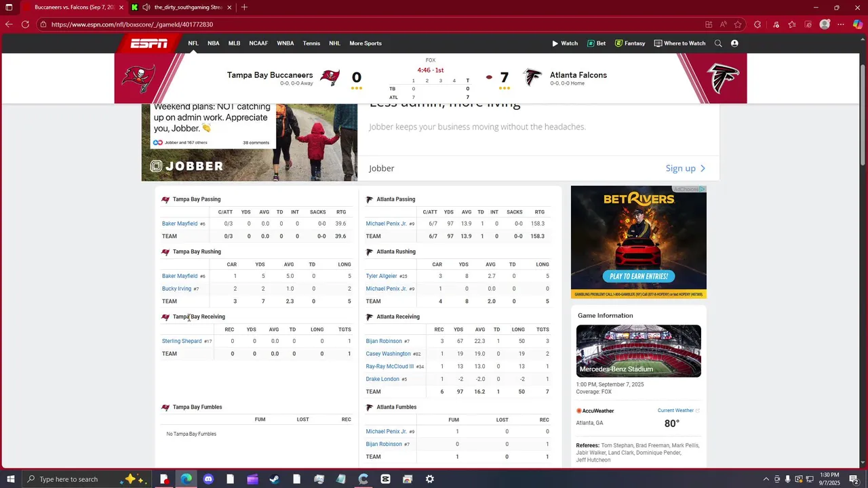
Task: Open Sterling Shepard player link
Action: click(x=182, y=341)
